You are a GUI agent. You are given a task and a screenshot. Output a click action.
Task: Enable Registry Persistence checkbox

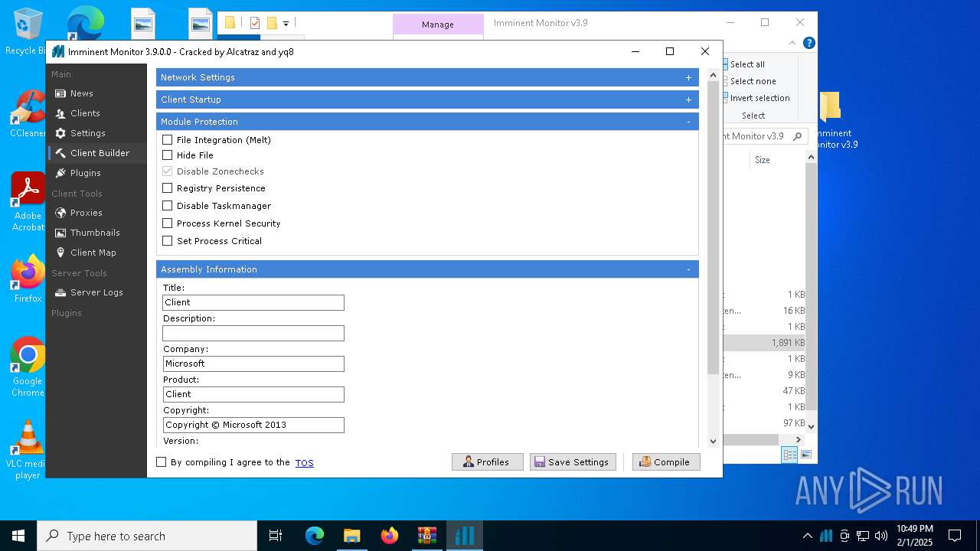tap(167, 188)
